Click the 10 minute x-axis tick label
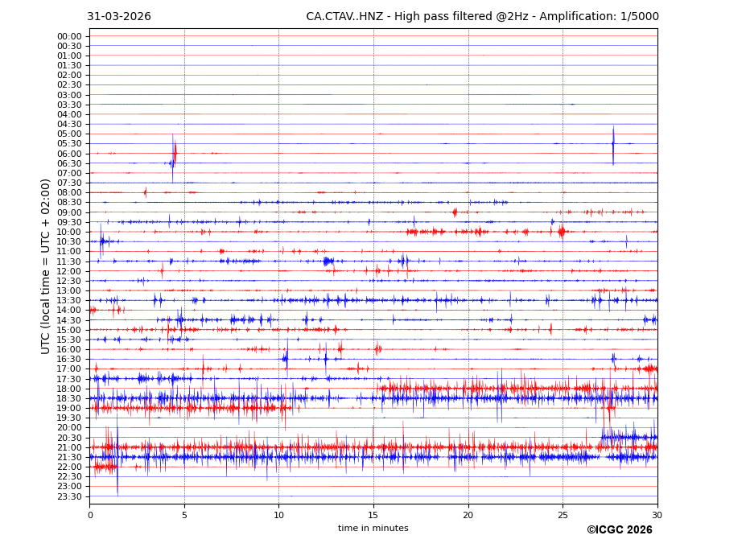This screenshot has height=560, width=746. coord(278,515)
